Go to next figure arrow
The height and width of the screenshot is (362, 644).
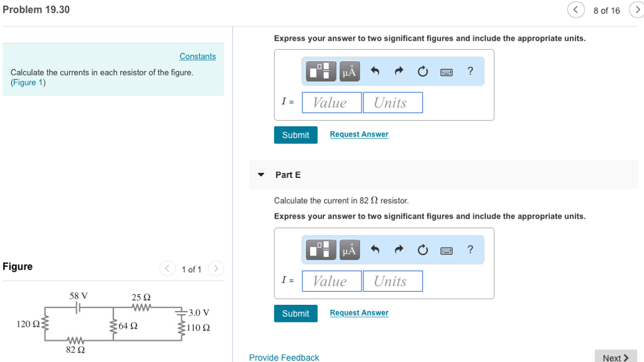[216, 269]
